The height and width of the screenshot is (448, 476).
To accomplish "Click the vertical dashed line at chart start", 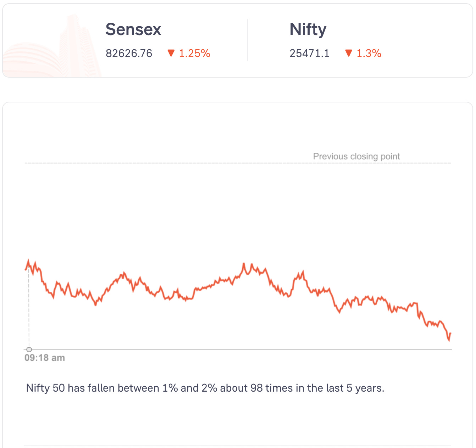I will 29,312.
